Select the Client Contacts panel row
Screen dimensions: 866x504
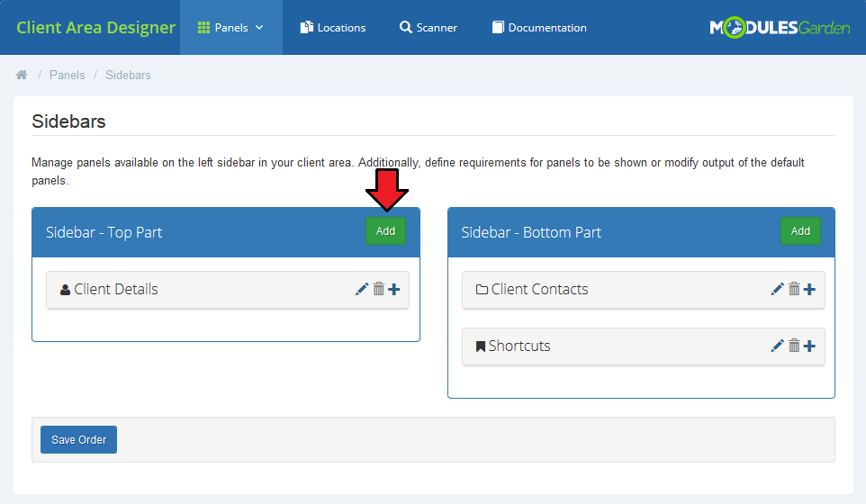coord(644,290)
